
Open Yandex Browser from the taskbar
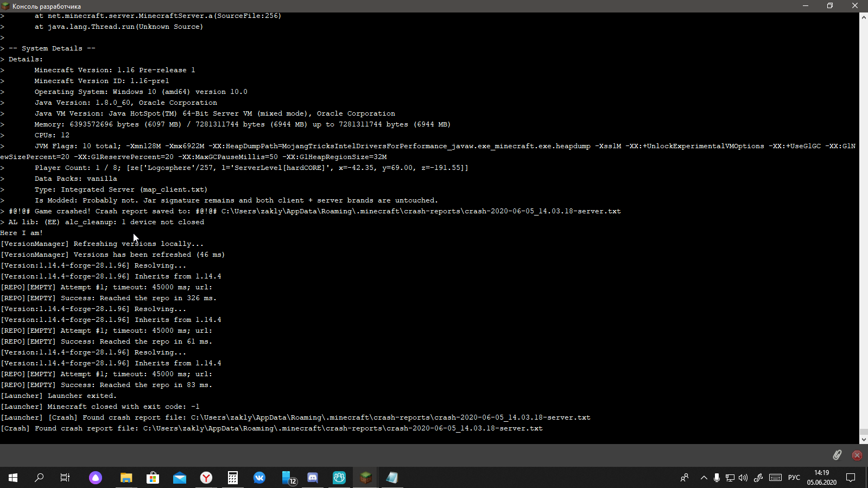click(206, 478)
